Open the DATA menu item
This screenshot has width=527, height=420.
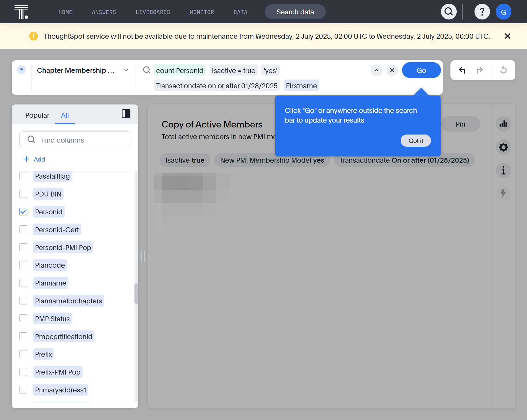coord(241,12)
